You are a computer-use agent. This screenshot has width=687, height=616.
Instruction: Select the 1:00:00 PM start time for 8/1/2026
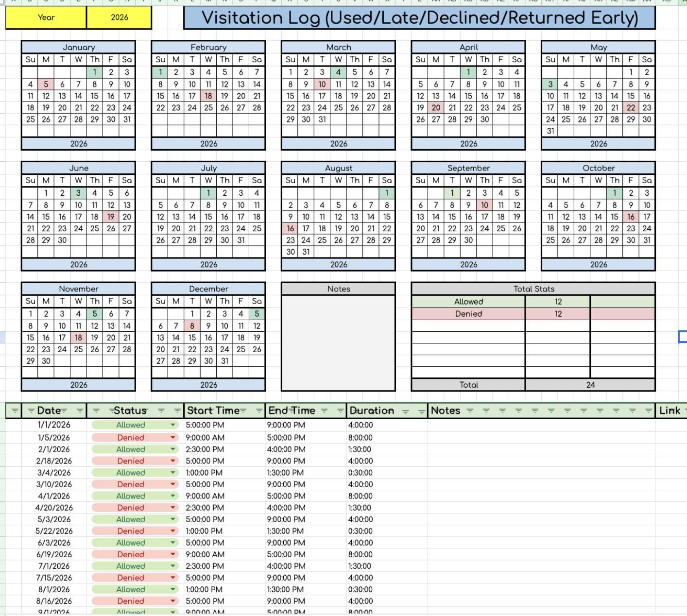click(224, 589)
